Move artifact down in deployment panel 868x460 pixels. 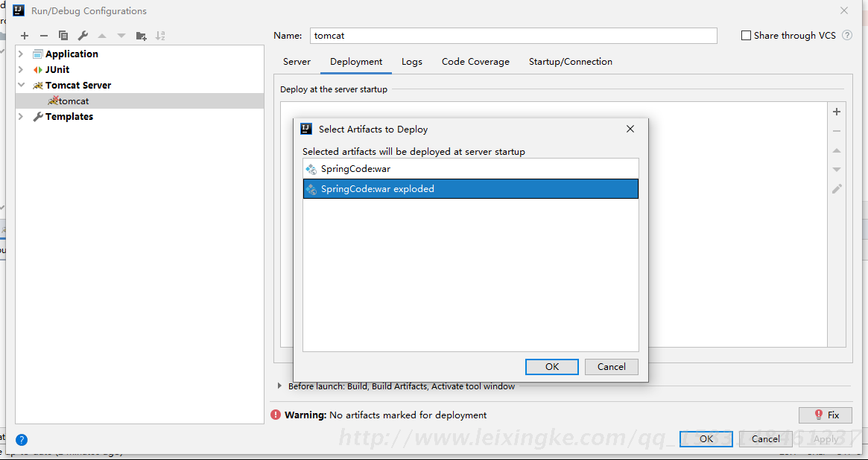click(x=837, y=170)
